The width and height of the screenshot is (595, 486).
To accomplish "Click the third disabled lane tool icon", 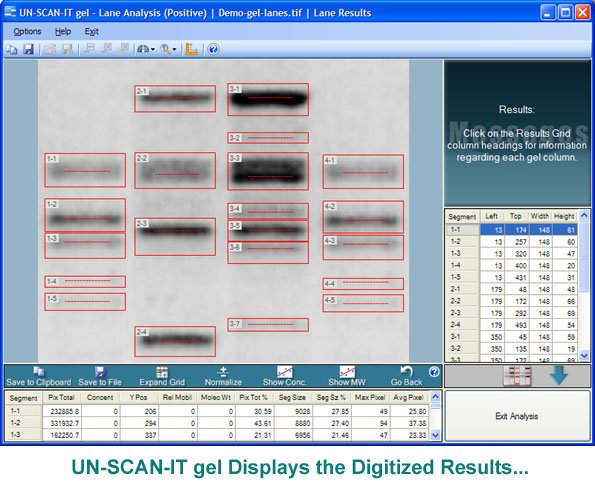I will click(124, 49).
